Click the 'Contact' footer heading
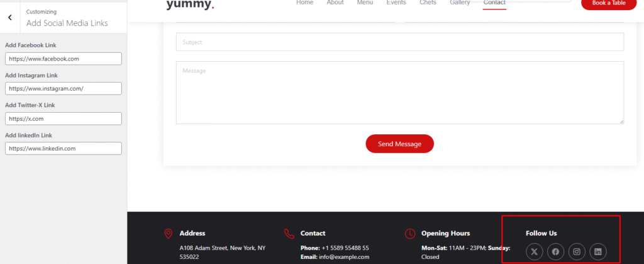 313,233
